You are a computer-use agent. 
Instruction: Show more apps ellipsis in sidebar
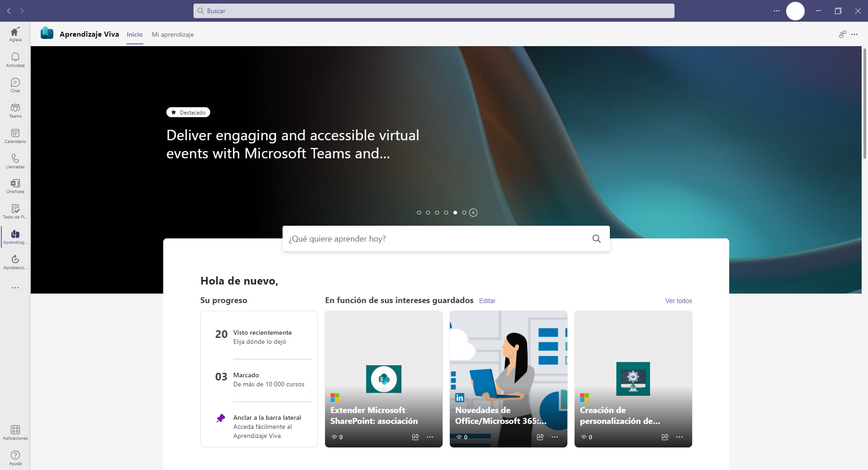[15, 288]
